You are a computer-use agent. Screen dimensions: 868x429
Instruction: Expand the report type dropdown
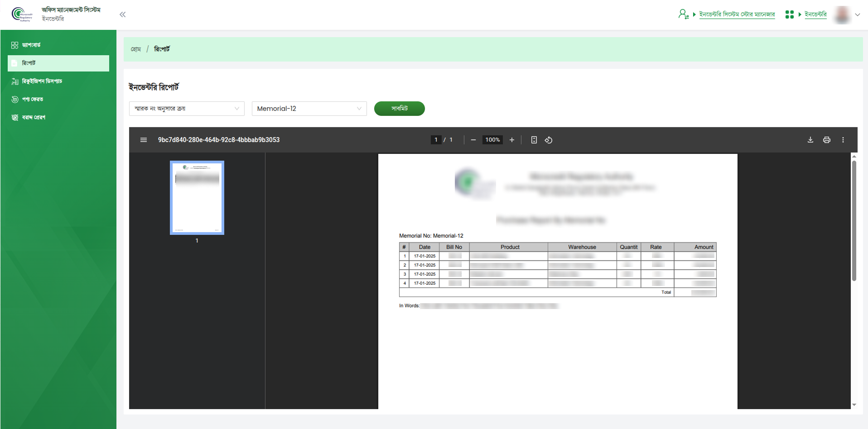pos(187,109)
